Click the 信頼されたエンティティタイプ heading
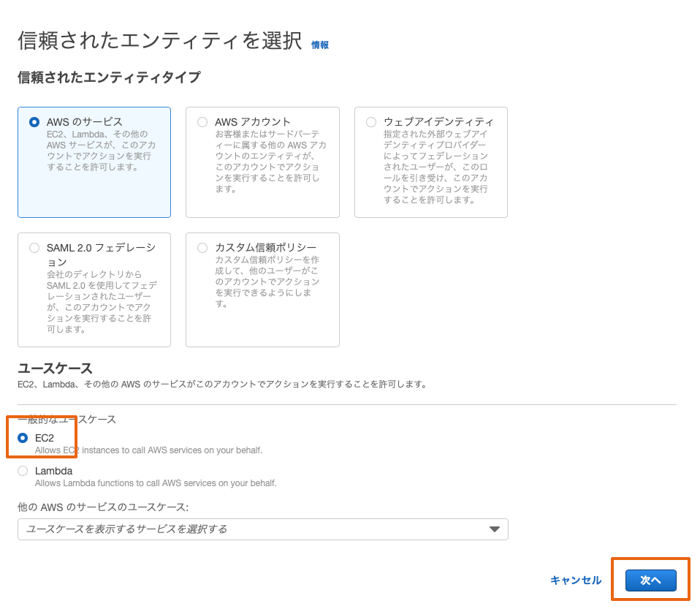 (109, 77)
